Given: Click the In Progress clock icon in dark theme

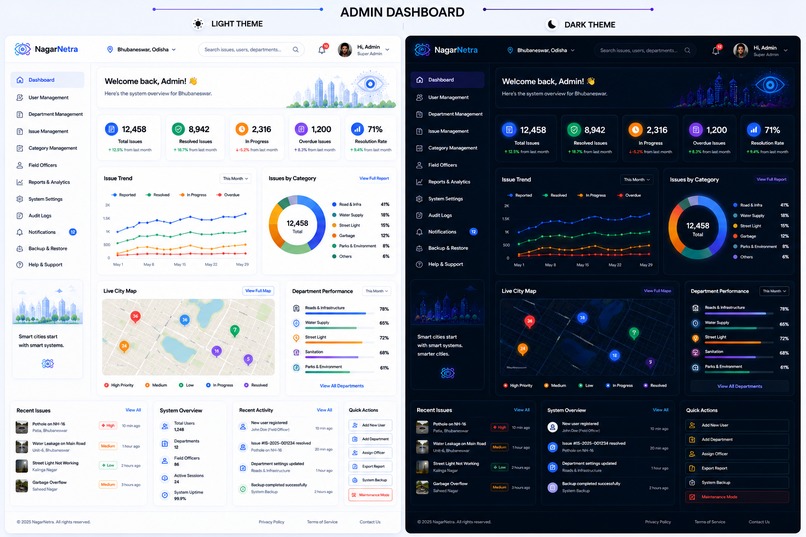Looking at the screenshot, I should [635, 129].
